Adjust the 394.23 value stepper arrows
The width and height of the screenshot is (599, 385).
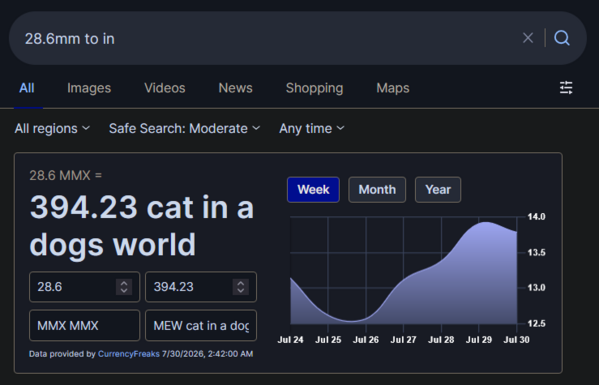(x=241, y=287)
